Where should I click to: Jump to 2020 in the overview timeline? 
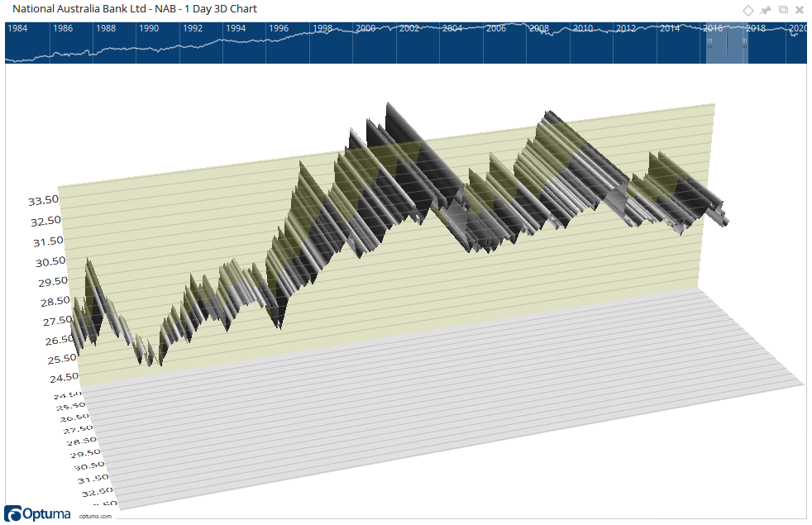[x=797, y=28]
